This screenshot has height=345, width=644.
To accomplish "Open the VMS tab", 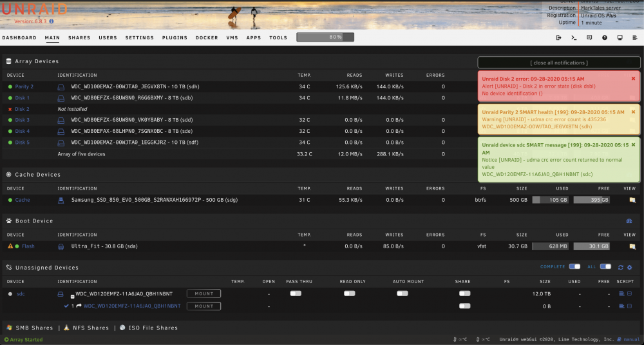I will coord(232,37).
